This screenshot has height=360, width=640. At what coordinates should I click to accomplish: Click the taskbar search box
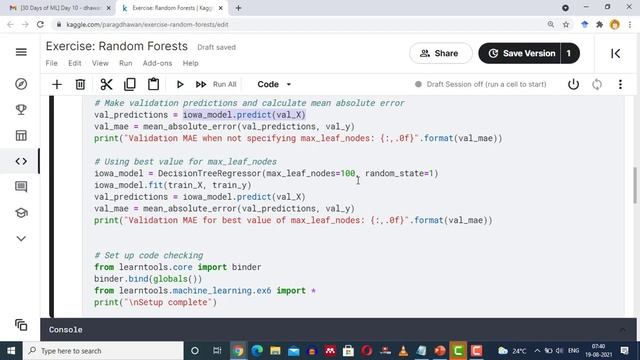(x=103, y=351)
